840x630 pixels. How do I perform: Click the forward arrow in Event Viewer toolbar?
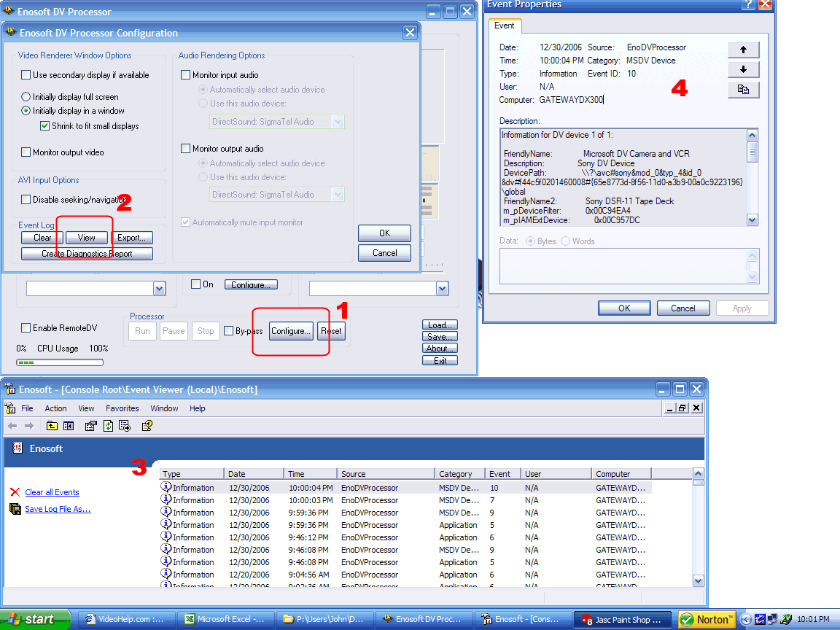pyautogui.click(x=29, y=426)
